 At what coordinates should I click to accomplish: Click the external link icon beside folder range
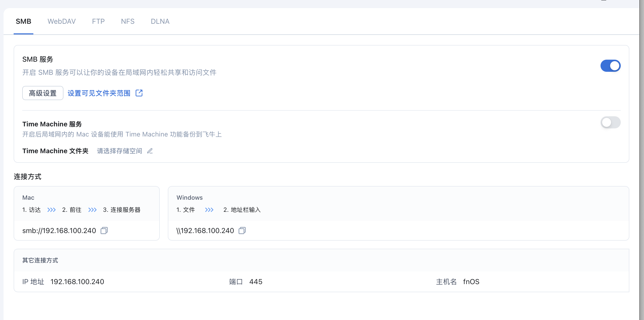click(139, 93)
